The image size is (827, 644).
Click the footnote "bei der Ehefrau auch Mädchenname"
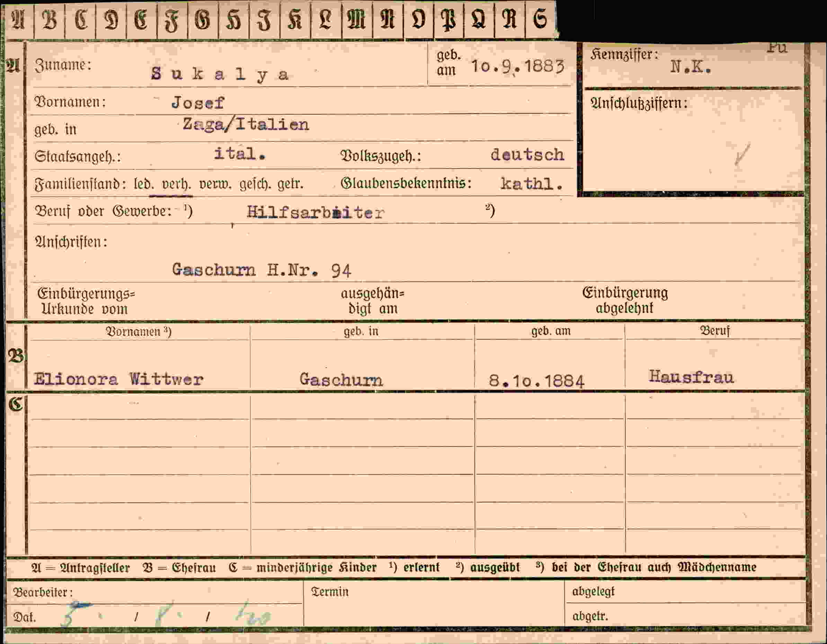[x=654, y=567]
